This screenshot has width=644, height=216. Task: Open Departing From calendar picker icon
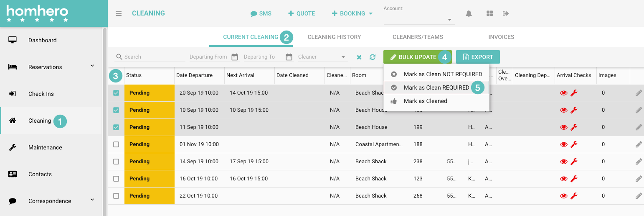pyautogui.click(x=235, y=57)
